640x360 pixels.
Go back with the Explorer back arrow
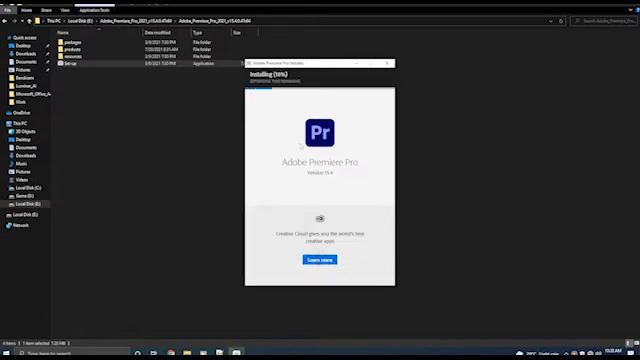pyautogui.click(x=4, y=21)
